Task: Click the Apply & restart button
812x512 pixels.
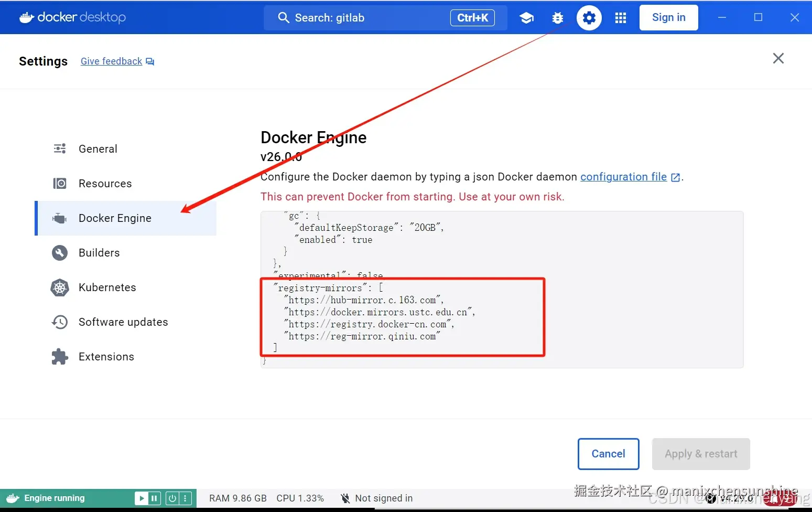Action: tap(701, 454)
